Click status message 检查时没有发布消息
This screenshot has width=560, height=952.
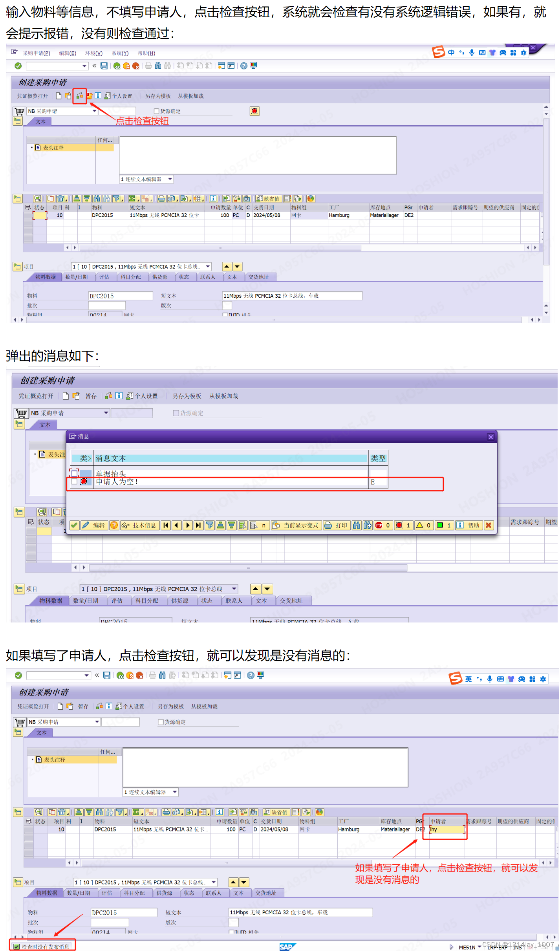pyautogui.click(x=45, y=947)
